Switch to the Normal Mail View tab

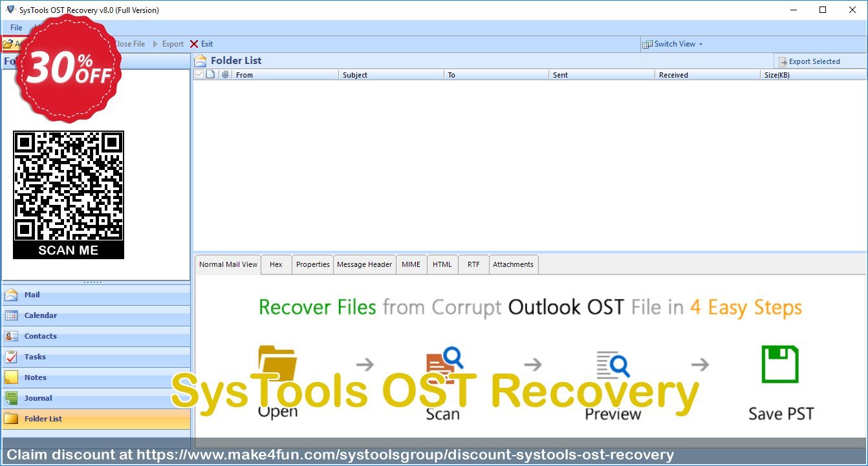point(228,264)
